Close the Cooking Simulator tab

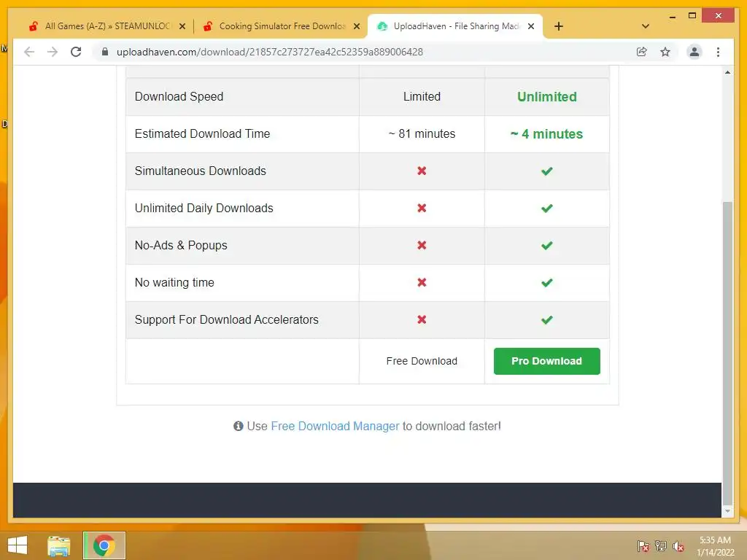pyautogui.click(x=356, y=27)
